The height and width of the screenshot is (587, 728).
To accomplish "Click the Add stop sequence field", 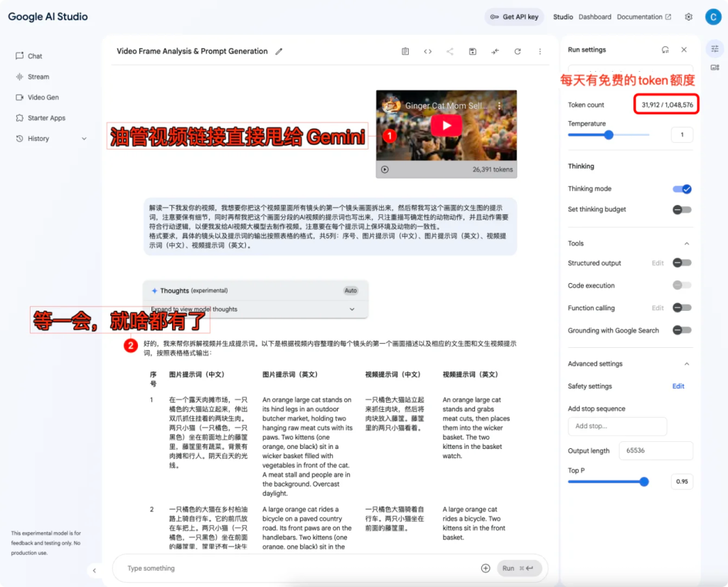I will [617, 426].
